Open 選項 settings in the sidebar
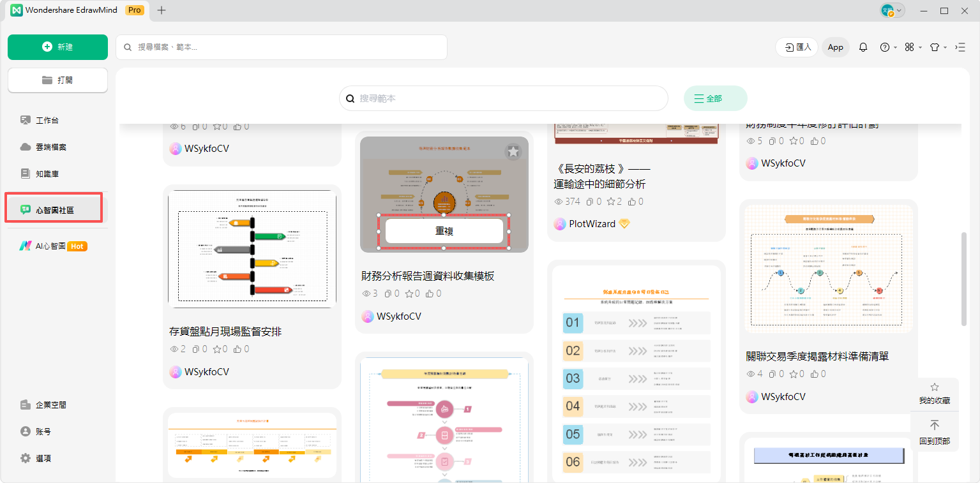980x483 pixels. click(43, 458)
